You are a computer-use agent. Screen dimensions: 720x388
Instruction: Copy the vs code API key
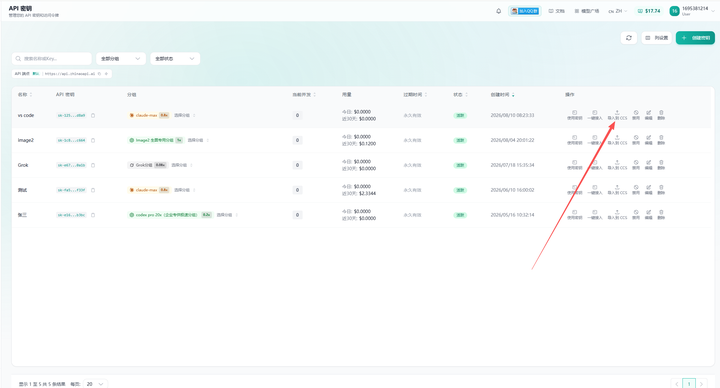pyautogui.click(x=93, y=116)
